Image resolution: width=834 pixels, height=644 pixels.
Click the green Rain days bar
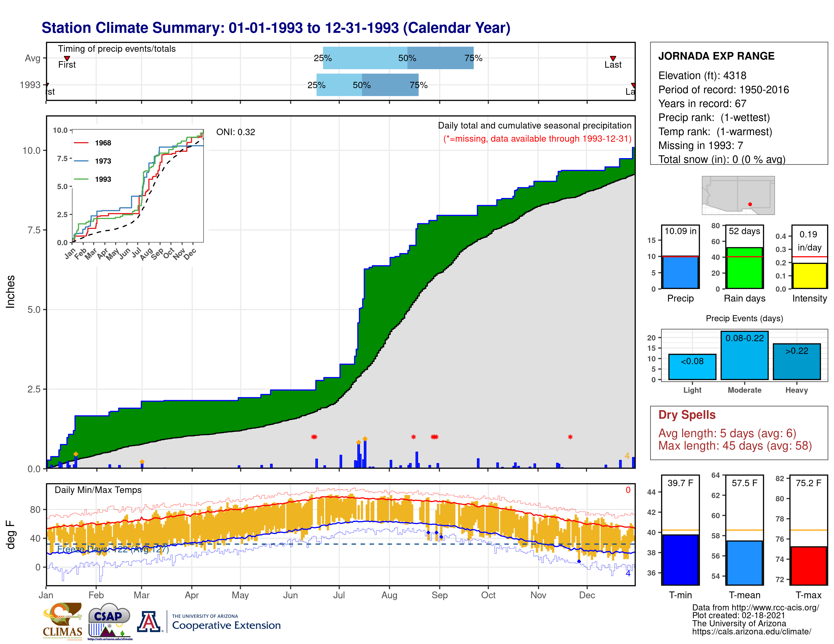pyautogui.click(x=744, y=268)
